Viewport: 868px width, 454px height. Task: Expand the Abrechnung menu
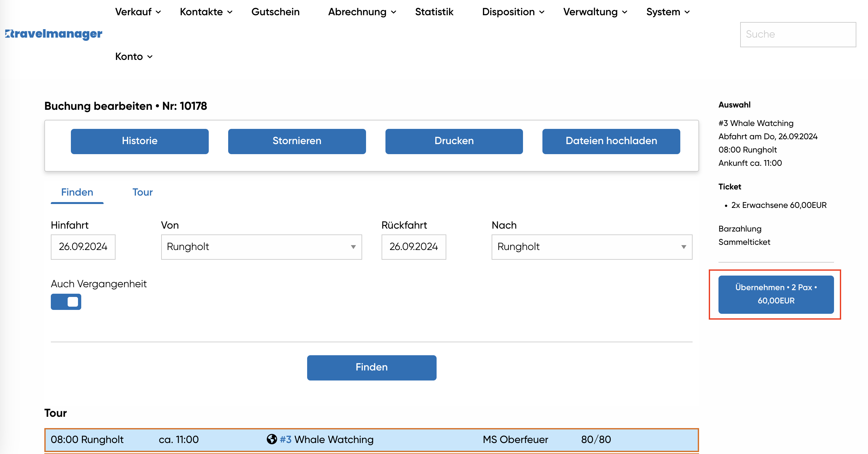pos(362,12)
